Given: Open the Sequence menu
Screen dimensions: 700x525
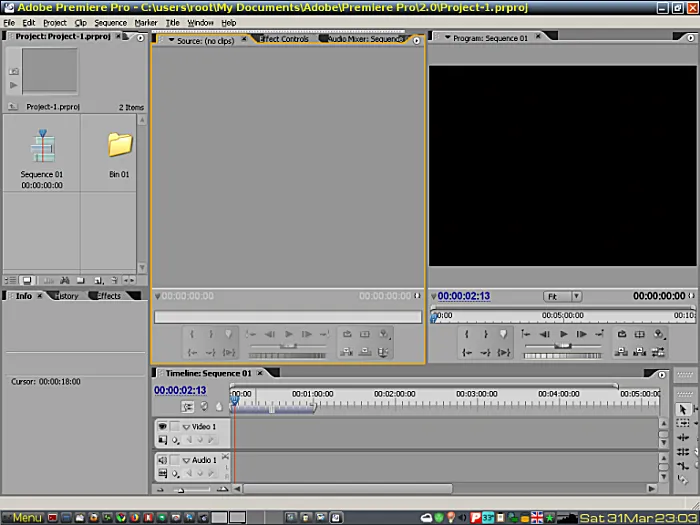Looking at the screenshot, I should (x=110, y=23).
